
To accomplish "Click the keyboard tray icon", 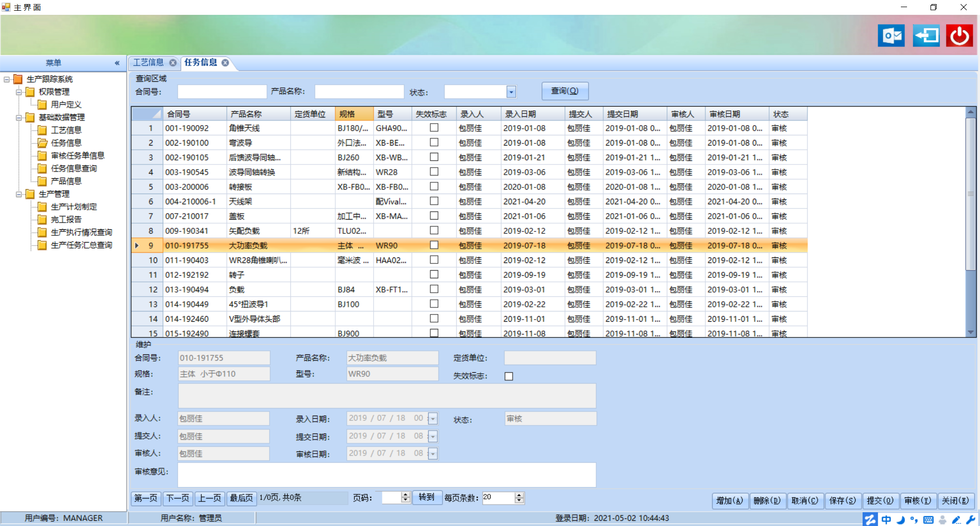I will [928, 520].
